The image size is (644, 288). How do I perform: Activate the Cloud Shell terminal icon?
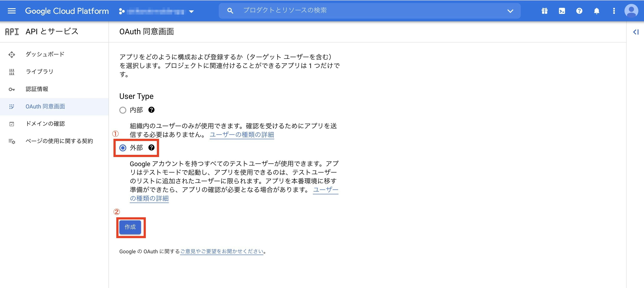tap(562, 11)
